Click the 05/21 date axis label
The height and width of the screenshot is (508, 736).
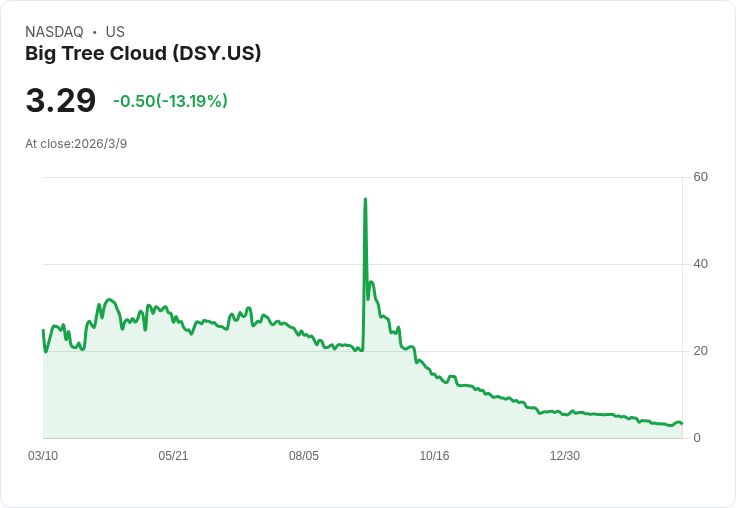click(x=173, y=456)
